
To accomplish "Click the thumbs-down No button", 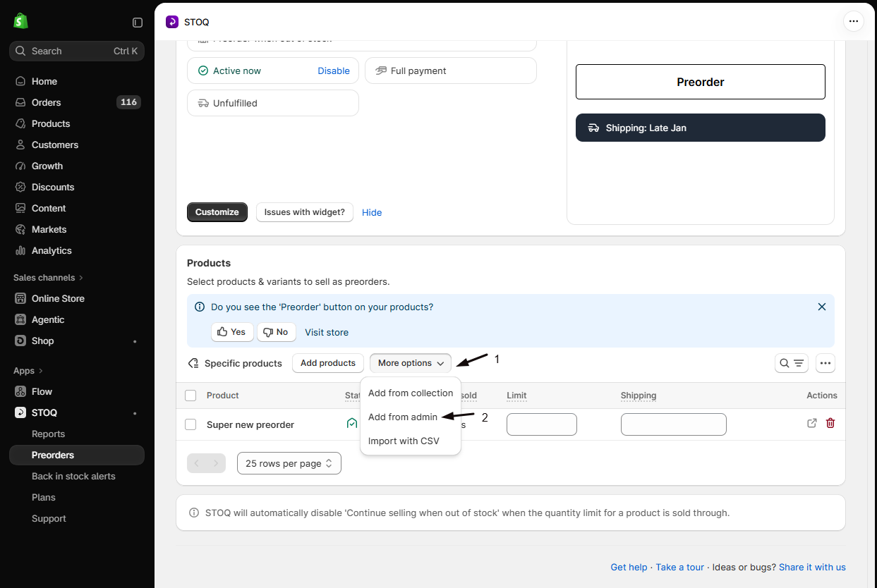I will 277,332.
